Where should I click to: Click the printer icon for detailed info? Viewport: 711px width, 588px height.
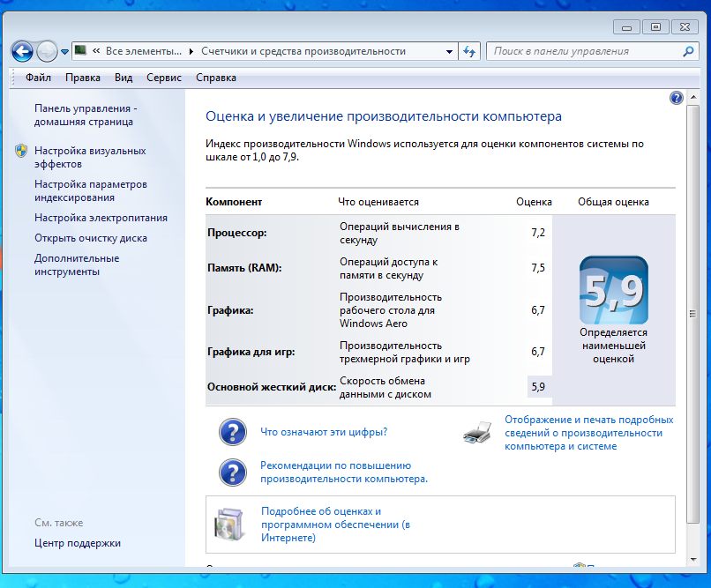(x=477, y=432)
